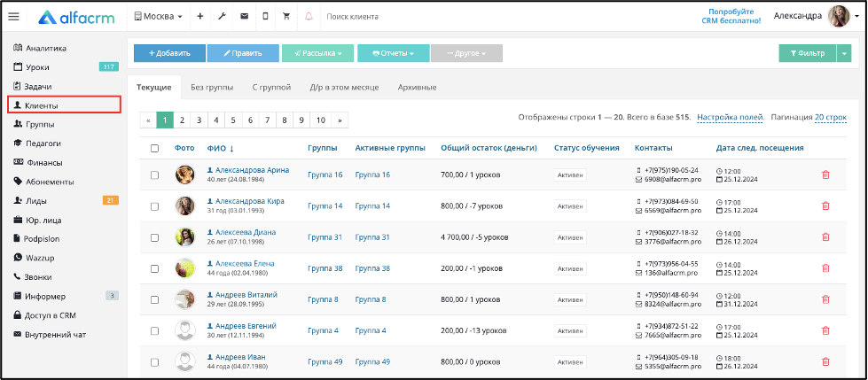The width and height of the screenshot is (868, 380).
Task: Click the shopping cart icon
Action: (x=286, y=17)
